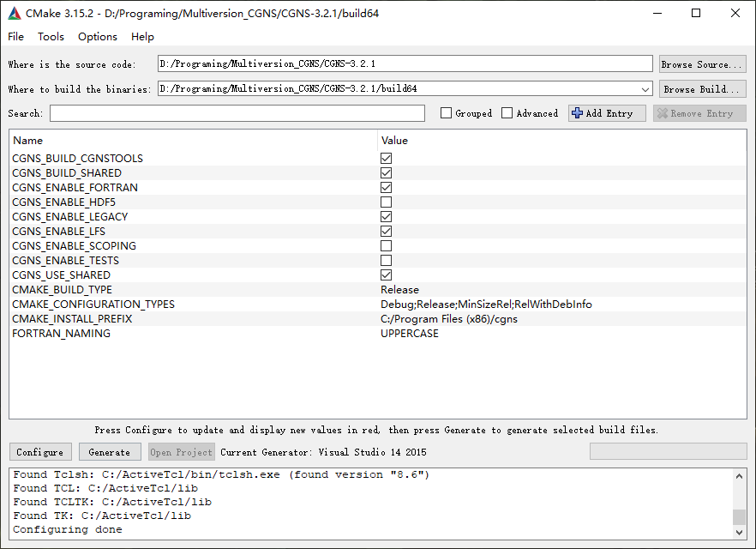756x549 pixels.
Task: Select the FORTRAN_NAMING row name
Action: pos(61,334)
